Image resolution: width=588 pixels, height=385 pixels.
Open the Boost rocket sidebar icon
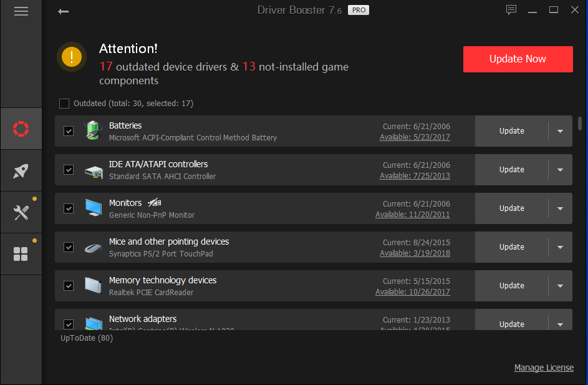point(21,171)
